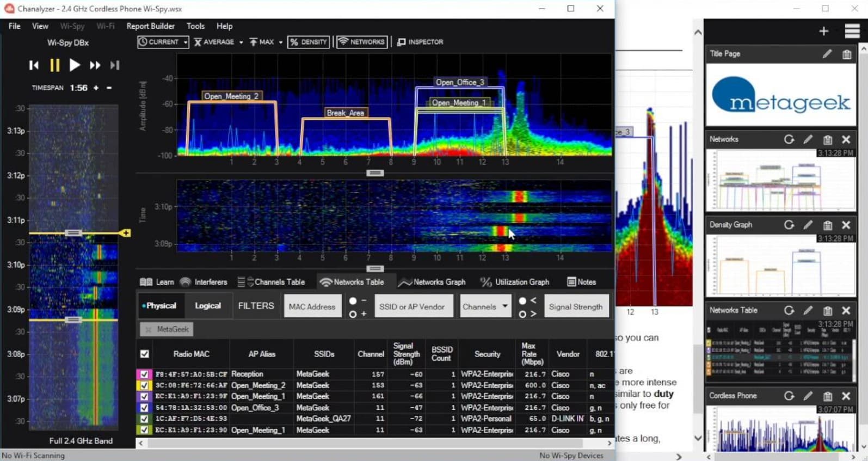Add a new report section with plus icon
The image size is (868, 461).
(x=824, y=32)
